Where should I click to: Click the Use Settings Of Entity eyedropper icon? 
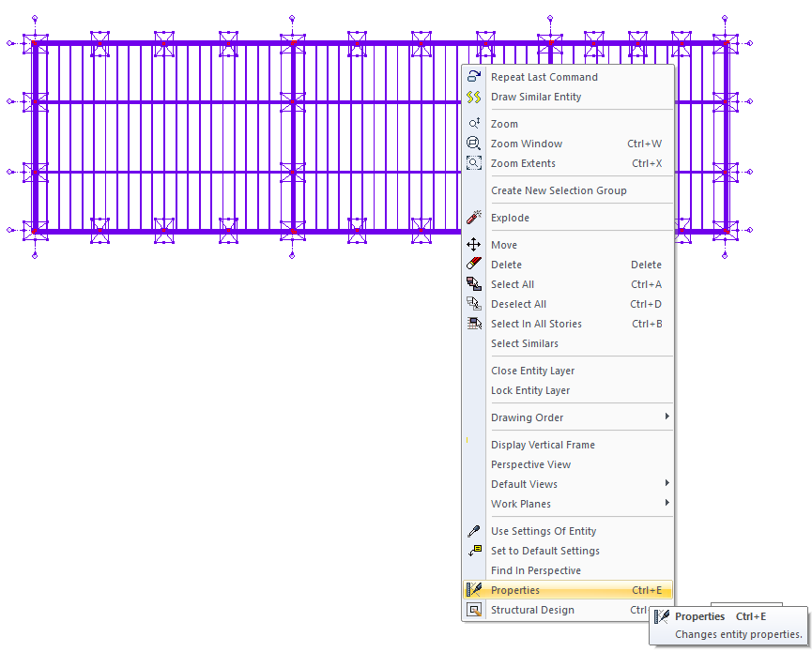coord(474,531)
